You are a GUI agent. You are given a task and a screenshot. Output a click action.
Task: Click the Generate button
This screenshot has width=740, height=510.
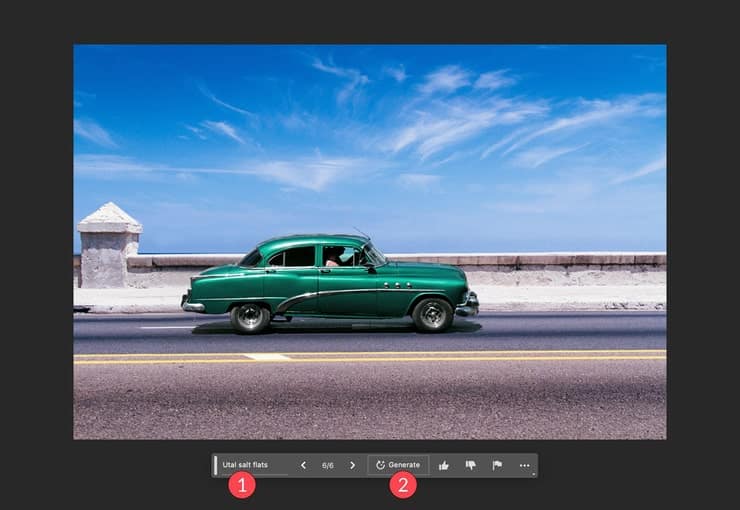[398, 465]
